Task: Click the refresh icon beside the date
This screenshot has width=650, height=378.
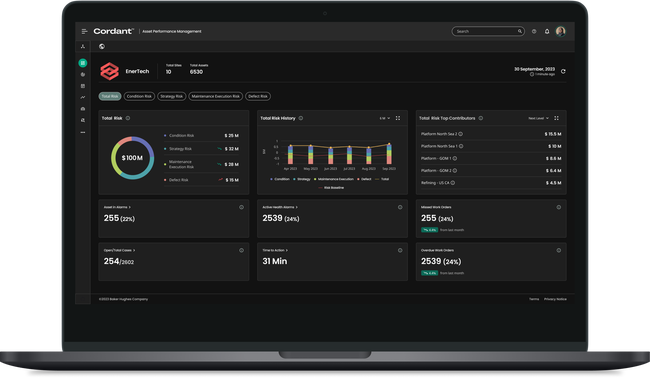Action: tap(563, 71)
